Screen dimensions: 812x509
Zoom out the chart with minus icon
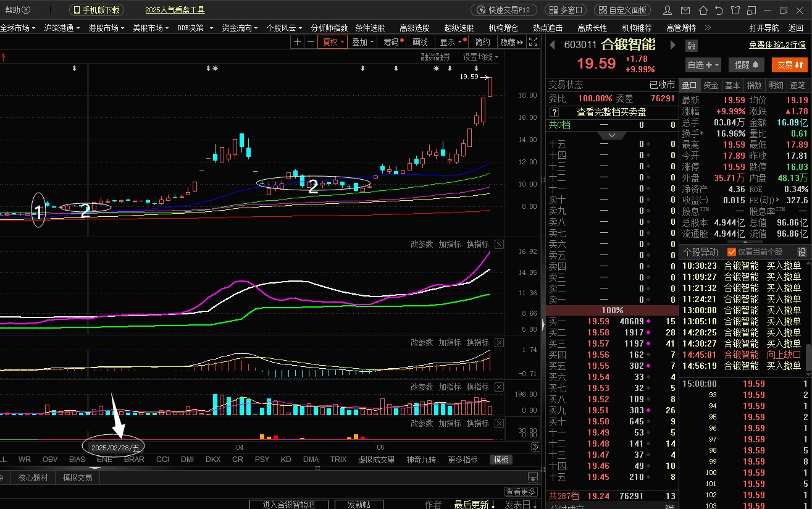[x=310, y=42]
